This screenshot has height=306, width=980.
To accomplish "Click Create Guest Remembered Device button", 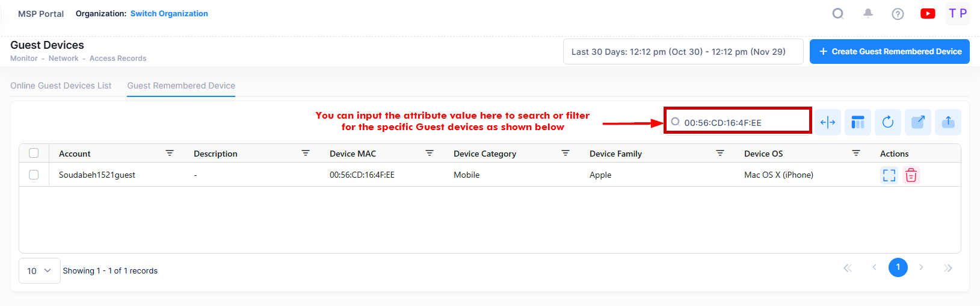I will tap(889, 52).
